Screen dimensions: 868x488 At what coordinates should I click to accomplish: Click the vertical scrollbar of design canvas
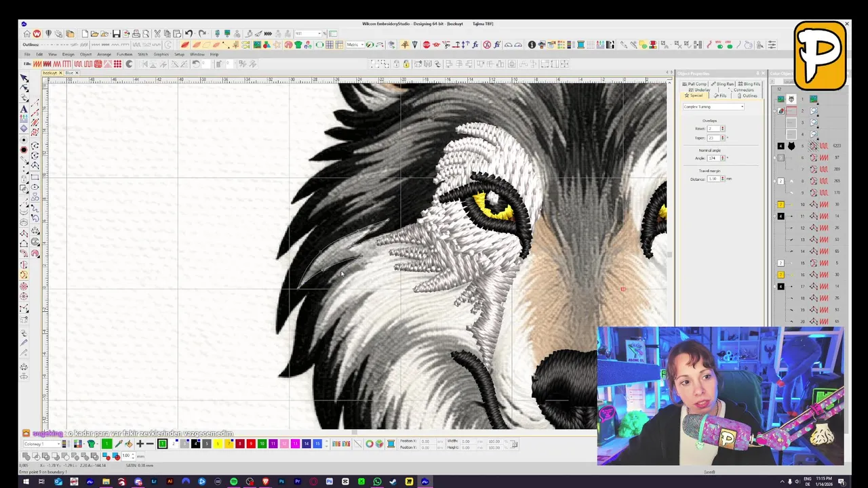669,254
